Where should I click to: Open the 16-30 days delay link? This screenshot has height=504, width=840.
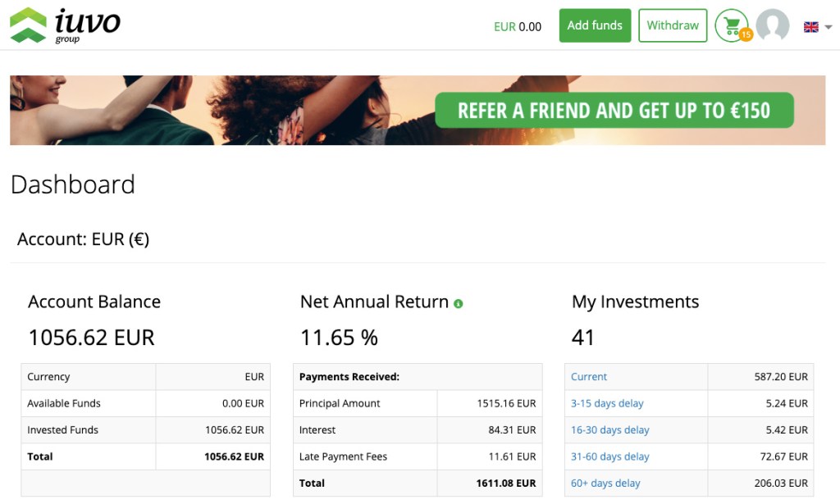pyautogui.click(x=612, y=429)
